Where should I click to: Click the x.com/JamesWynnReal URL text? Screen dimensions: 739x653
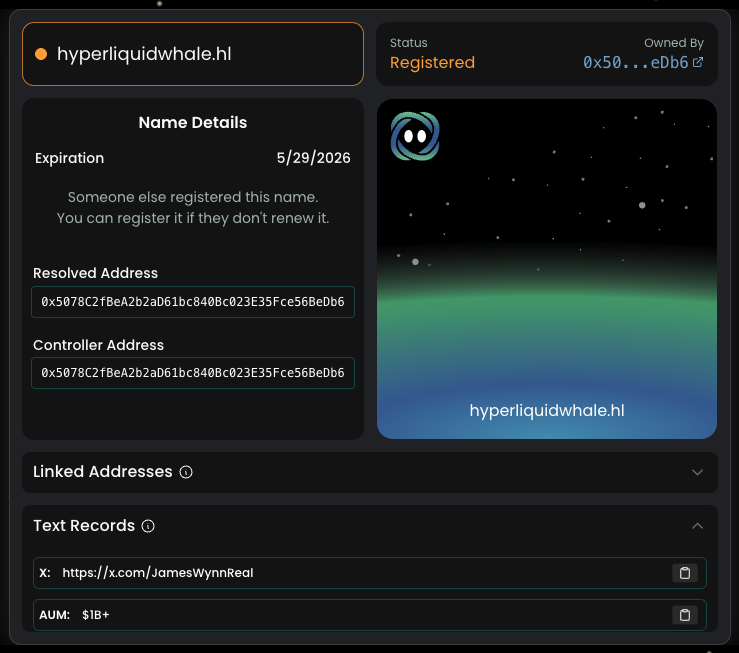pyautogui.click(x=158, y=573)
